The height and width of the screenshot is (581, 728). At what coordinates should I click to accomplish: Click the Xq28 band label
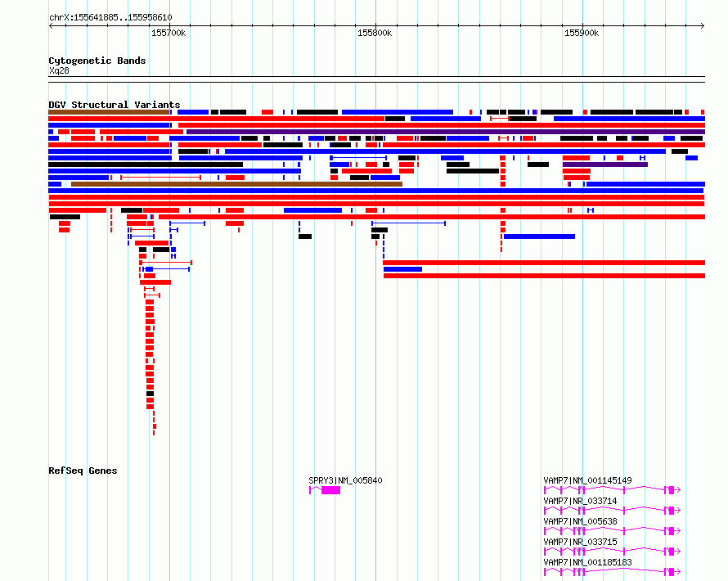(59, 70)
